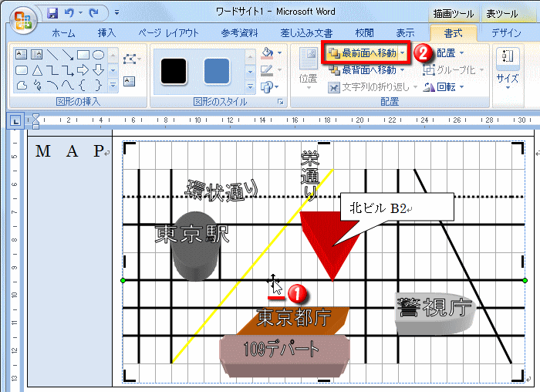Select the scribble shape tool
540x392 pixels.
(37, 85)
